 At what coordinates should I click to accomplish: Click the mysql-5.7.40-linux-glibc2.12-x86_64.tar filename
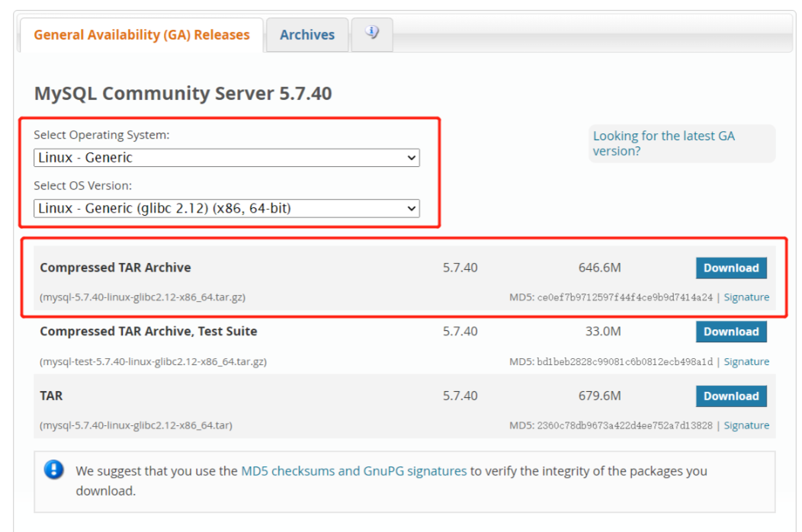(x=136, y=425)
